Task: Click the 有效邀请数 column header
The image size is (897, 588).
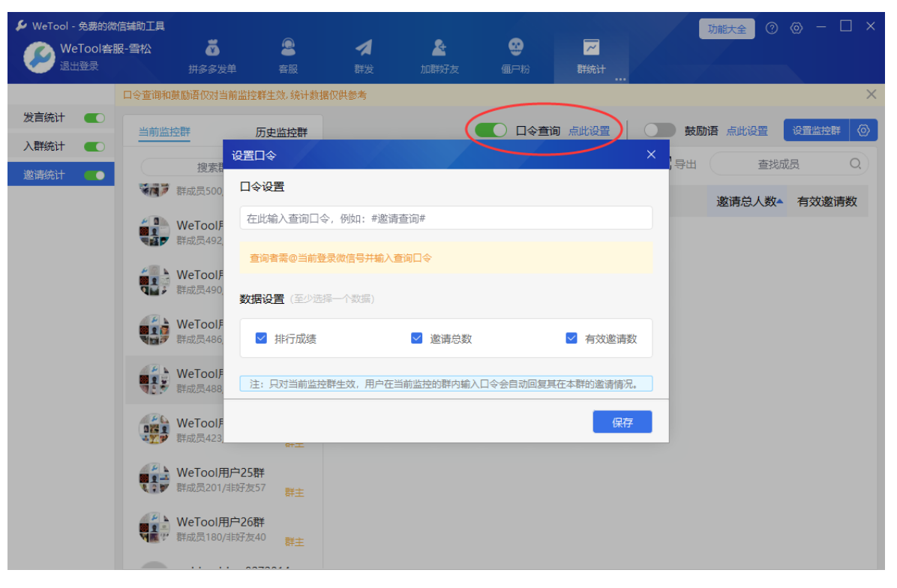Action: [827, 201]
